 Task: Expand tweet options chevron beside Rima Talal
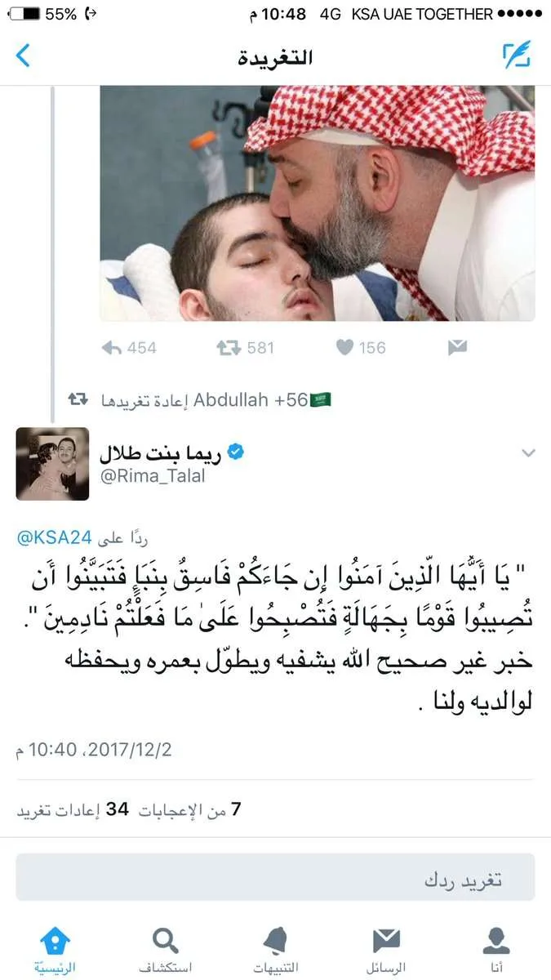click(x=528, y=452)
